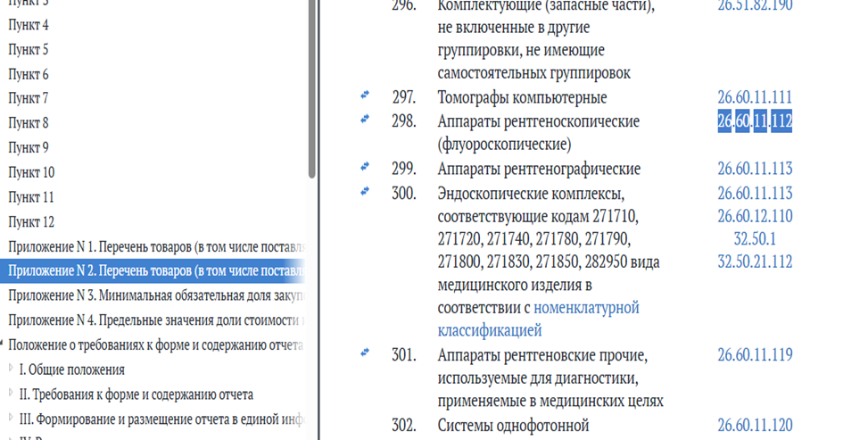
Task: Open code link 26.60.11.111
Action: point(755,97)
